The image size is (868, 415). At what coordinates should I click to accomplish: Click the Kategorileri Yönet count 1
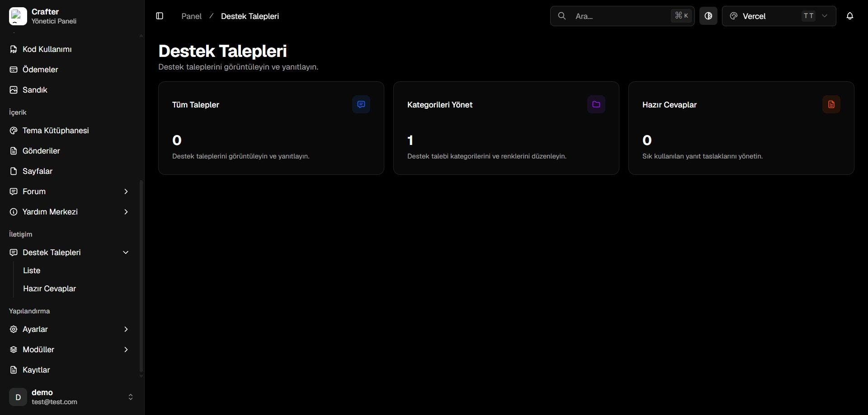[x=410, y=140]
